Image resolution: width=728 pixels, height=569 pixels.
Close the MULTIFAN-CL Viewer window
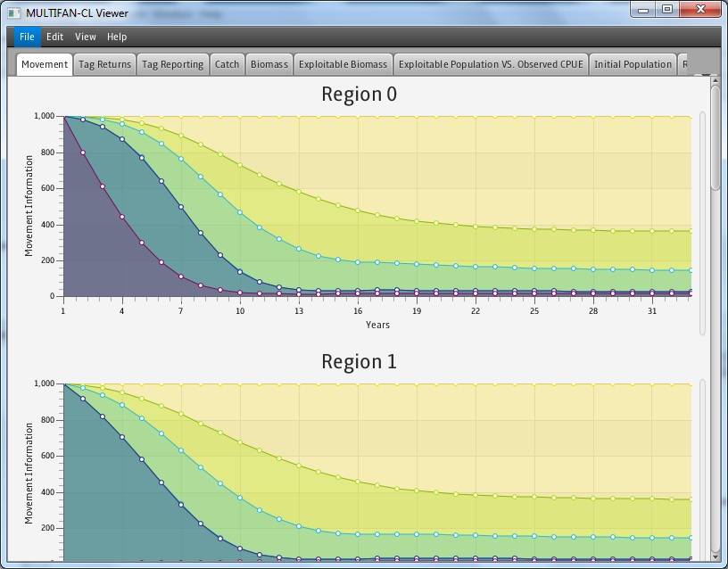pos(700,10)
